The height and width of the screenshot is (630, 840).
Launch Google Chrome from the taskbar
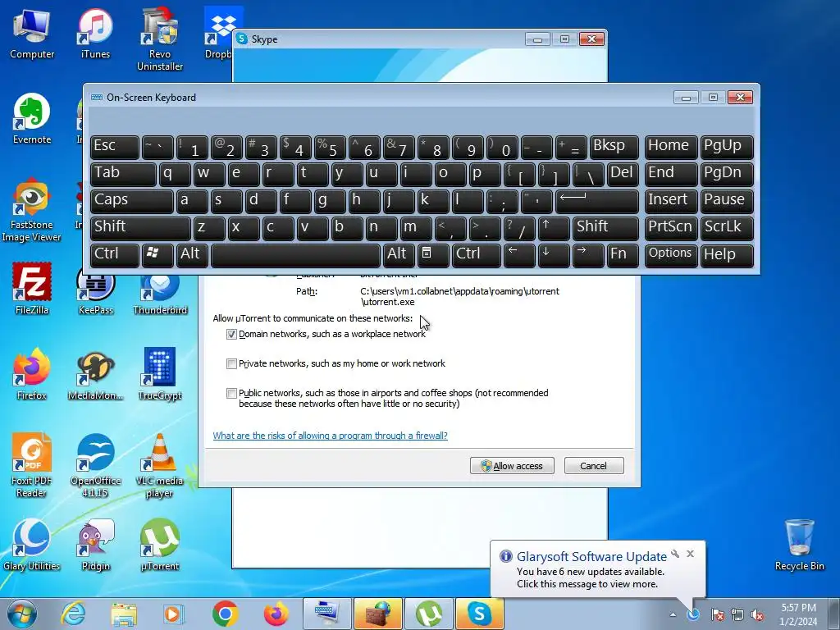click(225, 614)
